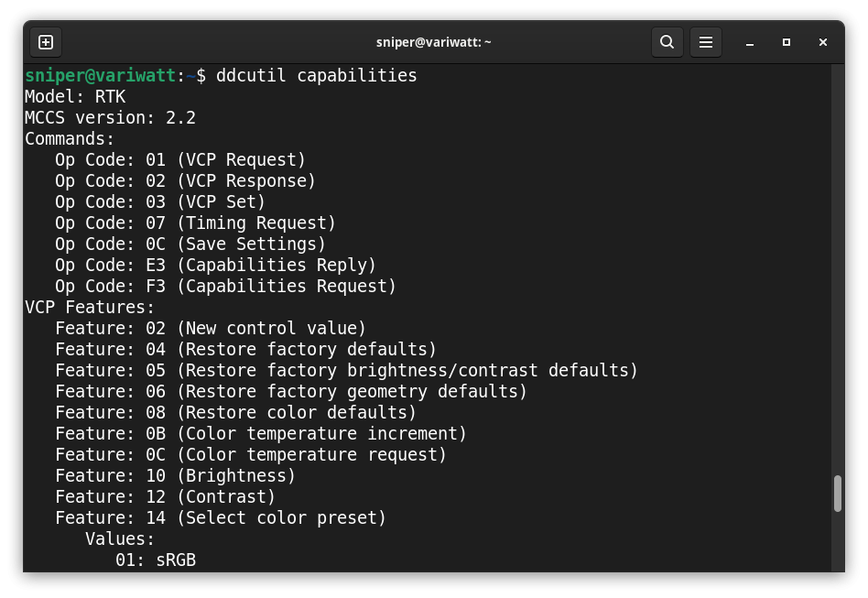Viewport: 868px width, 598px height.
Task: Click the Feature 10 Brightness line
Action: tap(175, 475)
